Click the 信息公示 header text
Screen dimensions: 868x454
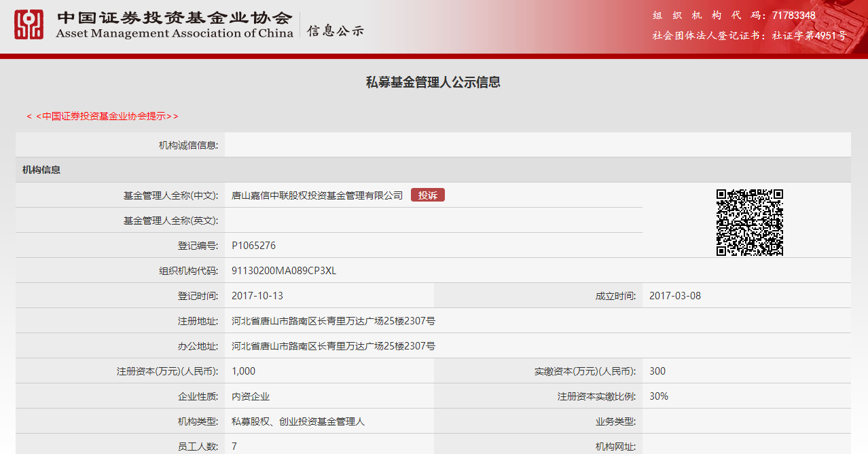(x=336, y=31)
